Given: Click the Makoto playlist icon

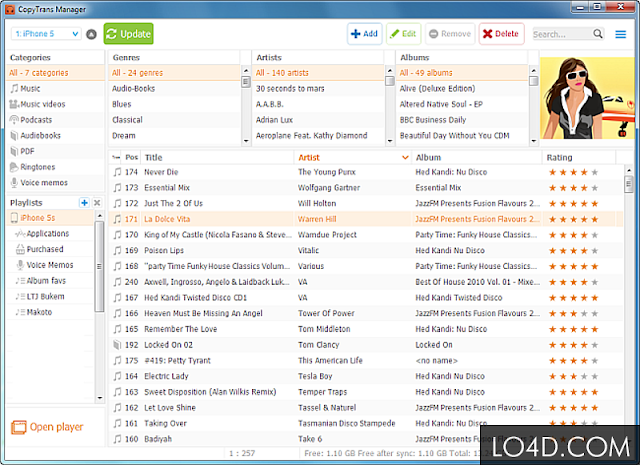Looking at the screenshot, I should [20, 312].
